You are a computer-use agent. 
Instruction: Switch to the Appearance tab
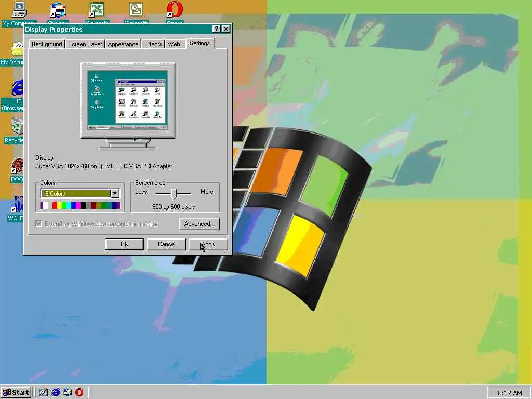coord(123,44)
